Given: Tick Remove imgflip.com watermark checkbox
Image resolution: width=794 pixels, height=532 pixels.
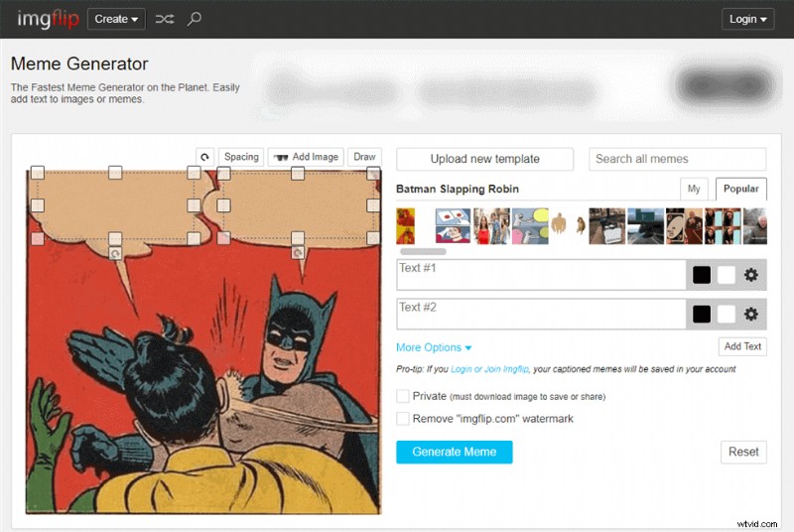Looking at the screenshot, I should point(403,419).
